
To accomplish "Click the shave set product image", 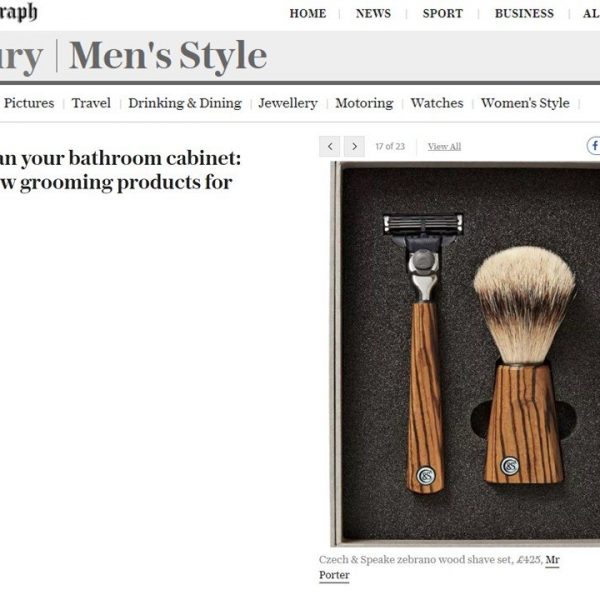I will 465,354.
